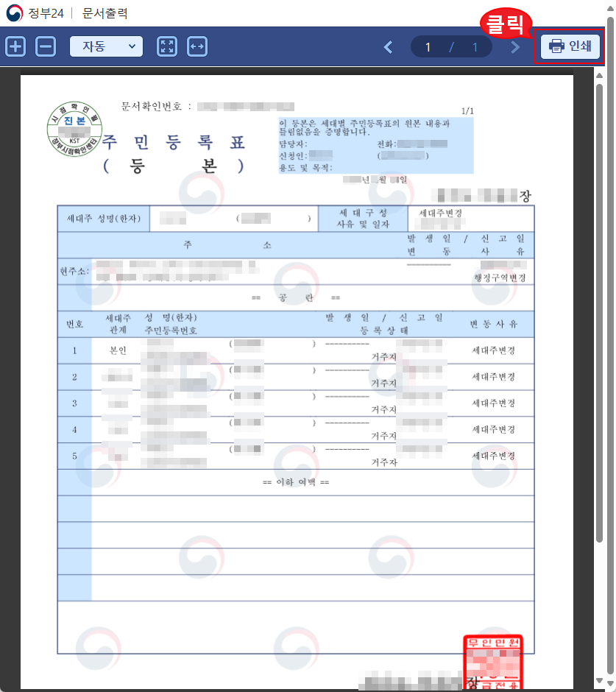Click the scrollbar up arrow of viewer
This screenshot has width=616, height=692.
599,76
